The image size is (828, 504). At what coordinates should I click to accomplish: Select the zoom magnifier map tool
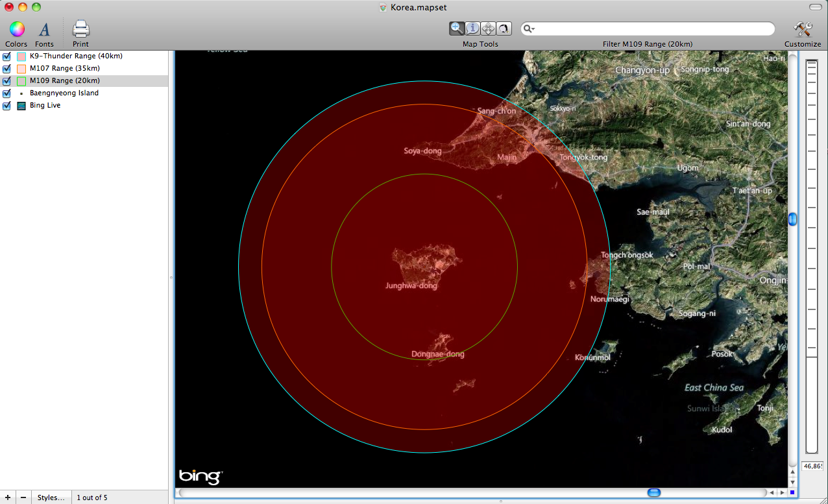(457, 29)
